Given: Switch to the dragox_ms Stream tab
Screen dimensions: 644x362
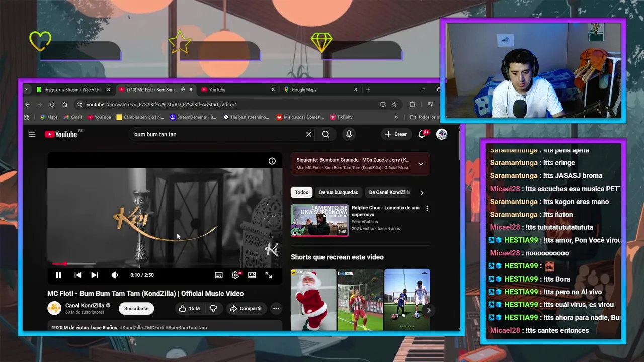Looking at the screenshot, I should (x=72, y=89).
